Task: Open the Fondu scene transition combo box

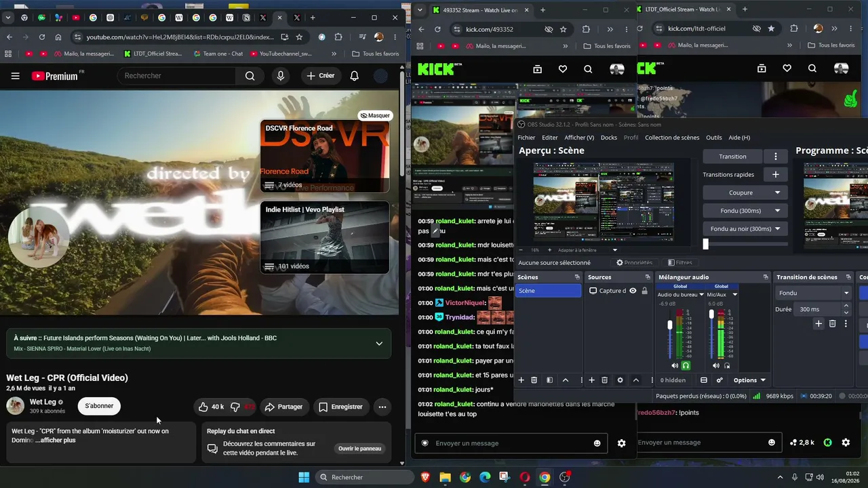Action: pyautogui.click(x=814, y=293)
